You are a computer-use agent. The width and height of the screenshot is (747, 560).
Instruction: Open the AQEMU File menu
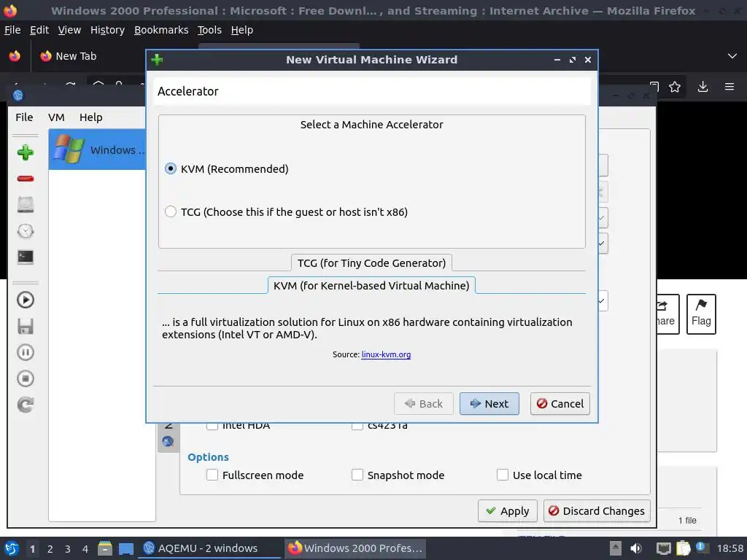pos(24,117)
